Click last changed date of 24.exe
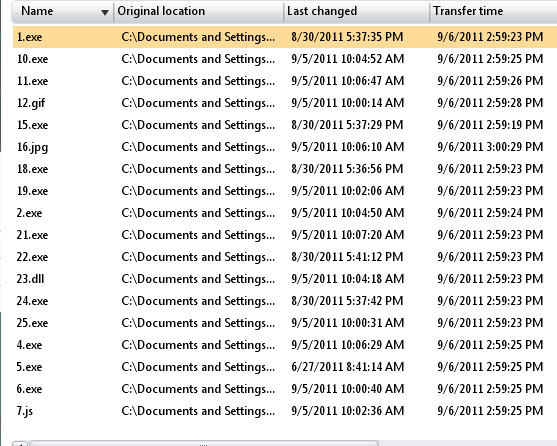Screen dimensions: 557x446 tap(347, 301)
